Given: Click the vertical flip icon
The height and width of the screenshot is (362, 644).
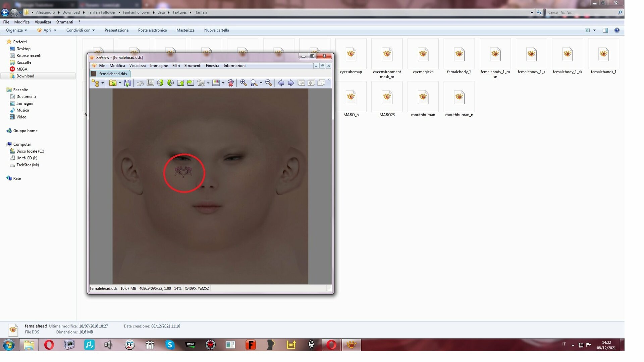Looking at the screenshot, I should pyautogui.click(x=180, y=83).
